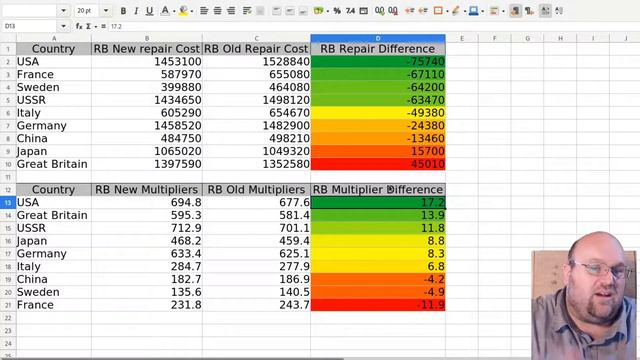Click the paragraph direction icon
The width and height of the screenshot is (640, 360).
529,11
